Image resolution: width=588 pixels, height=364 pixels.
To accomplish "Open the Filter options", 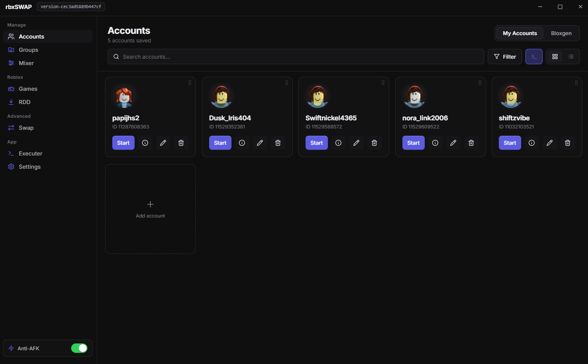I will (505, 57).
